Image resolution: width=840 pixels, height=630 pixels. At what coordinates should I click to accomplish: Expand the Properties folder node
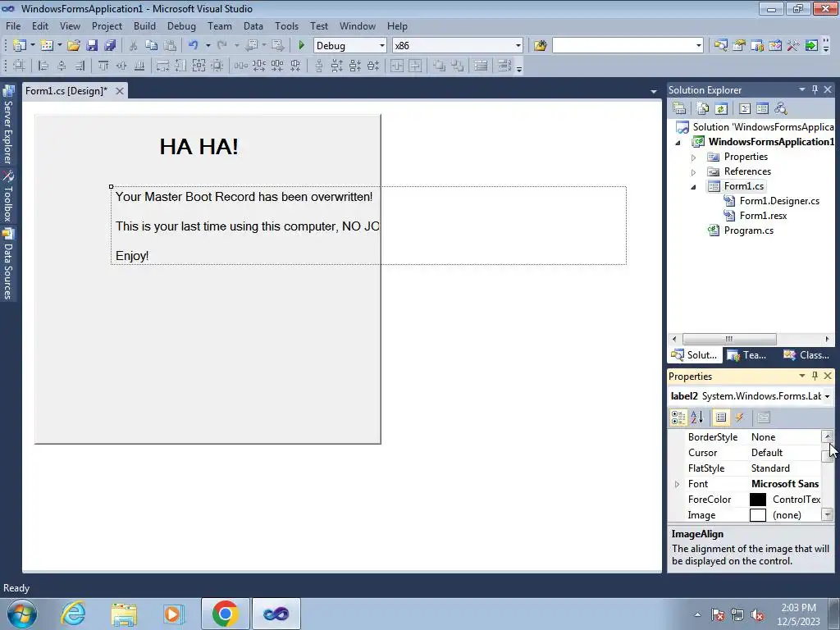693,157
